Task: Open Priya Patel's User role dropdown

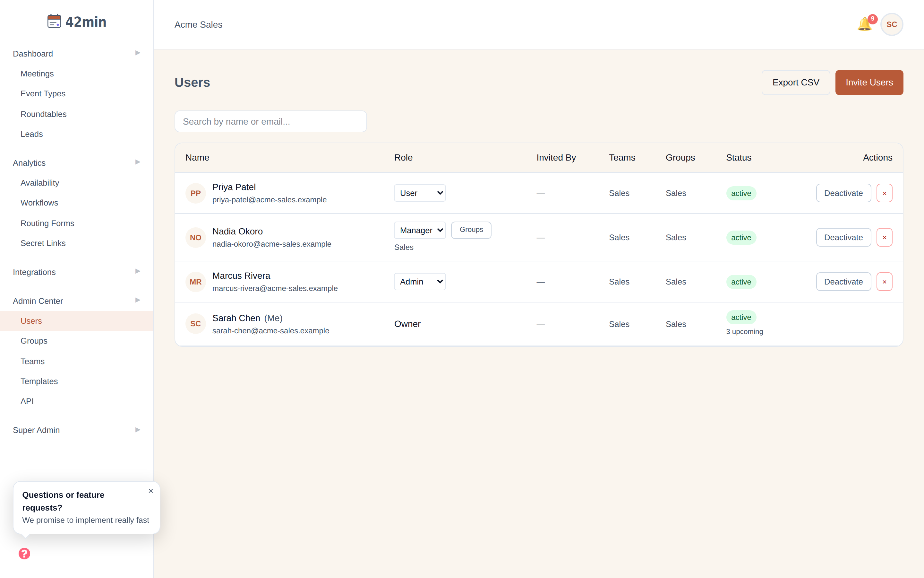Action: (x=420, y=193)
